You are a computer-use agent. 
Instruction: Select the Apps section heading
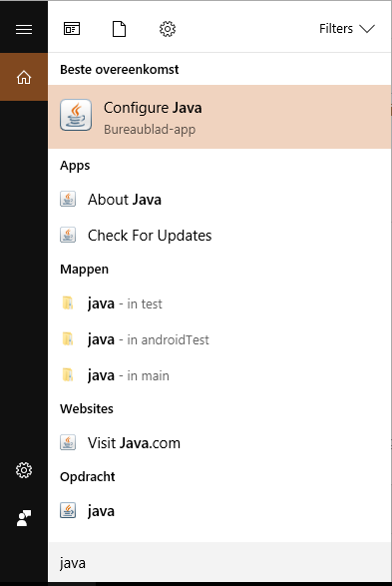pyautogui.click(x=75, y=166)
